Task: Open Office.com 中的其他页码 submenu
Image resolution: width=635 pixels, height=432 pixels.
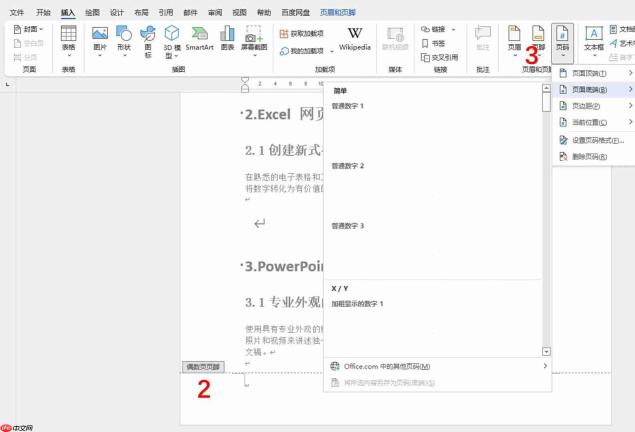Action: pyautogui.click(x=438, y=366)
